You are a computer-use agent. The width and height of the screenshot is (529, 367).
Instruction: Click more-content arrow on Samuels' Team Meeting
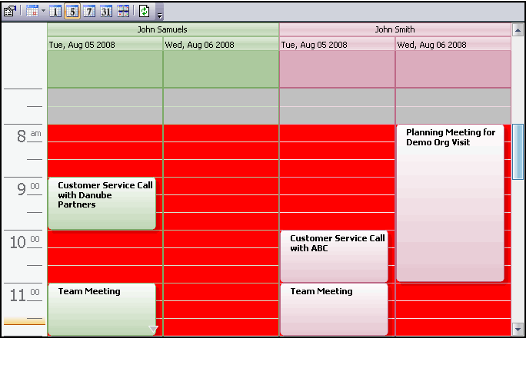click(153, 329)
